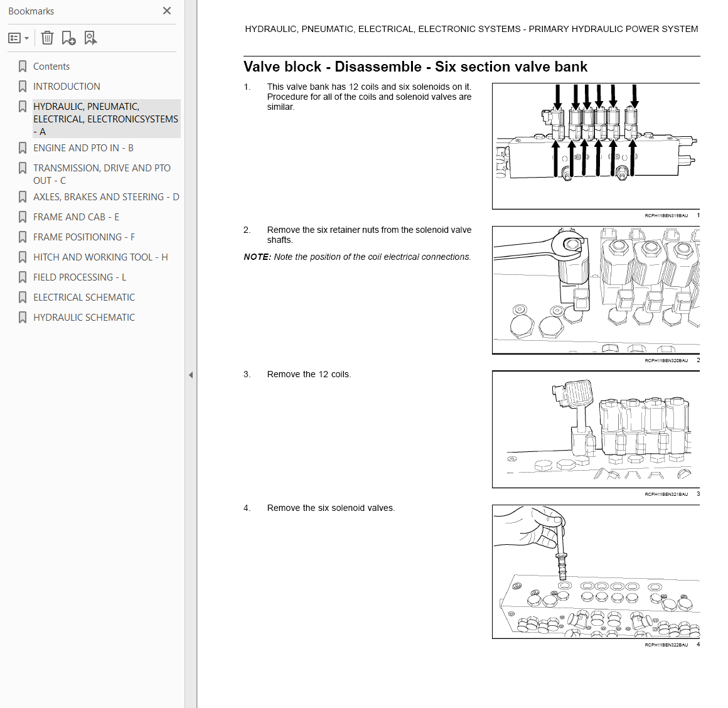This screenshot has height=708, width=728.
Task: Click the heading Valve block - Disassemble
Action: pyautogui.click(x=415, y=67)
